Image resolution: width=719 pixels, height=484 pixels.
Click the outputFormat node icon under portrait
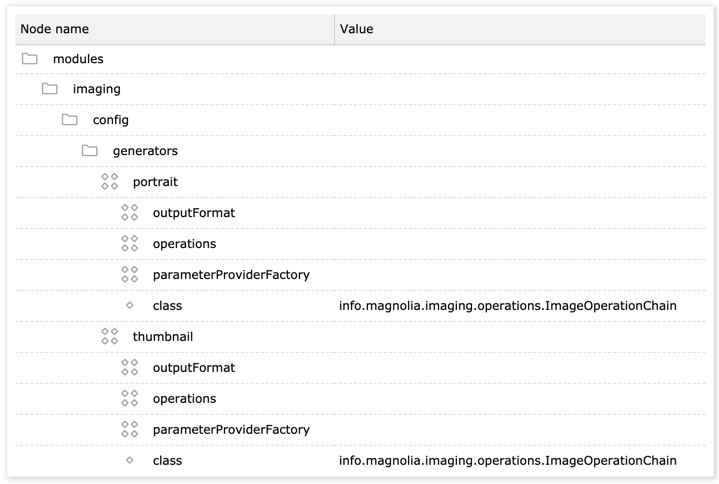point(130,213)
